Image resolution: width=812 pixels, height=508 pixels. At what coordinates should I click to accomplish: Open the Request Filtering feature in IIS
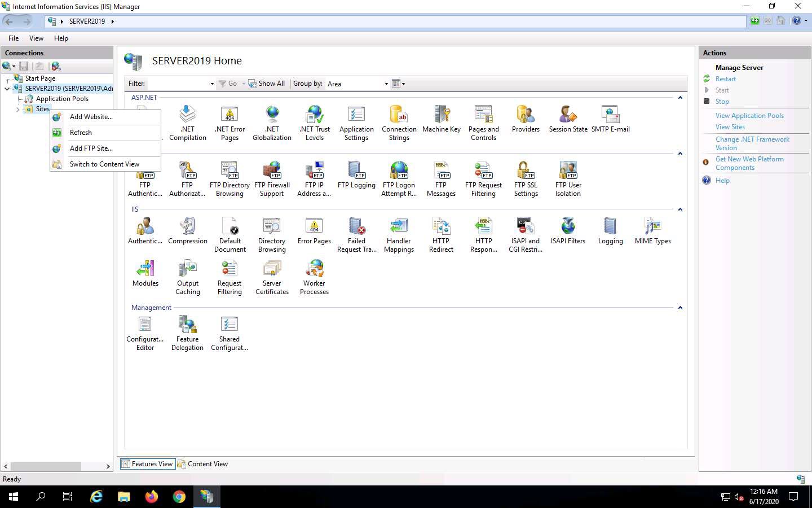(230, 277)
